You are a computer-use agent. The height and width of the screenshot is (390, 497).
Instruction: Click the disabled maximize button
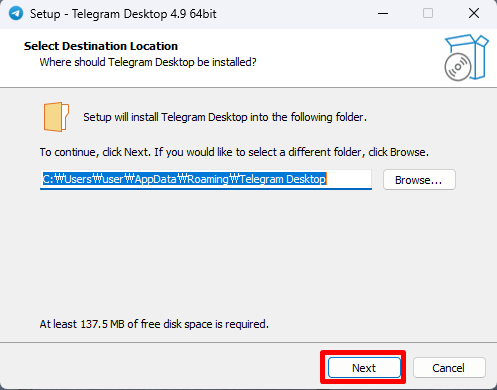coord(428,14)
